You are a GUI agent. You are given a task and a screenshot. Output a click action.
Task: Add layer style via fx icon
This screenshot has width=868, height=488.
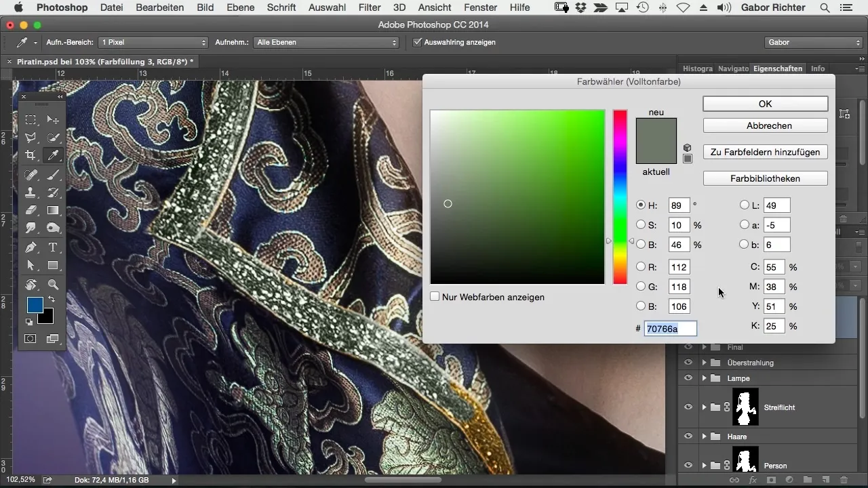pyautogui.click(x=753, y=479)
